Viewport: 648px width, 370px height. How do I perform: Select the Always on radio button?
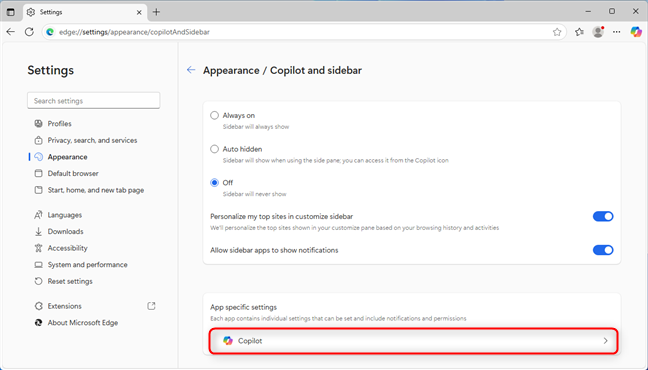coord(214,115)
